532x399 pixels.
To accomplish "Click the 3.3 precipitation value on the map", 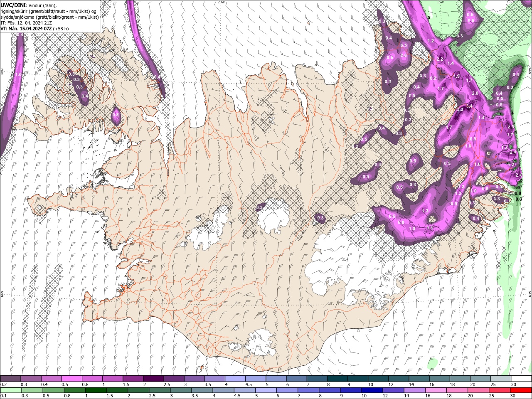I will 460,109.
